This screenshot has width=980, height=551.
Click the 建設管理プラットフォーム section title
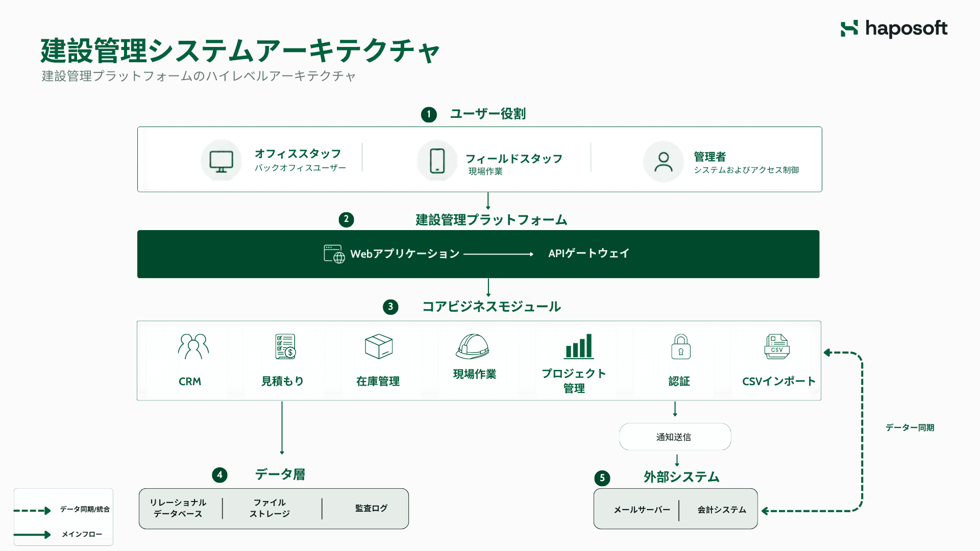[492, 220]
